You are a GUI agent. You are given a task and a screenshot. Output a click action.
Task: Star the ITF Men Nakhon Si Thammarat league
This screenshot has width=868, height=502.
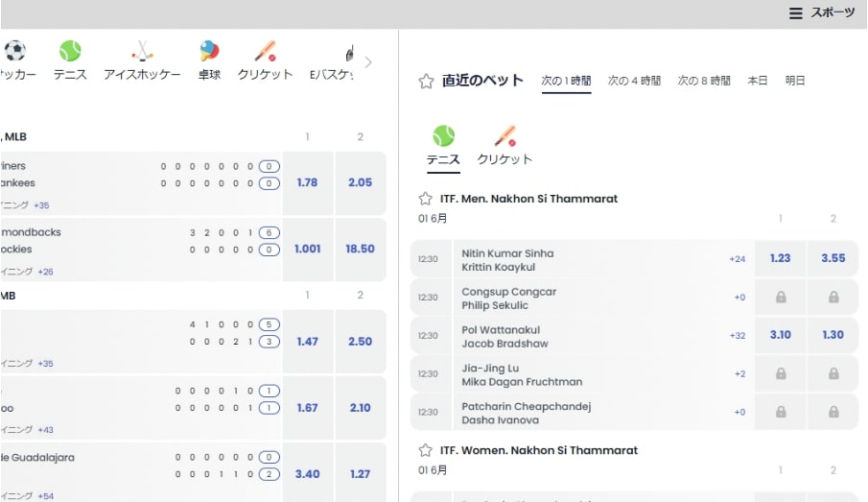pos(425,199)
